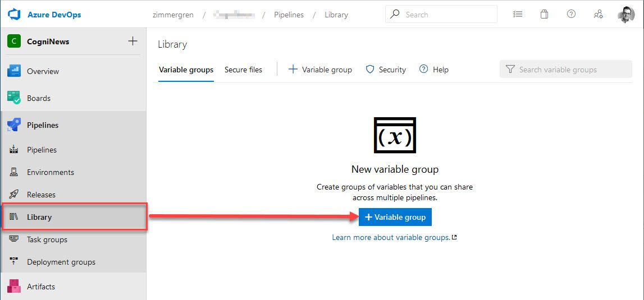Screen dimensions: 644x300
Task: Go to Environments under Pipelines
Action: pyautogui.click(x=51, y=172)
